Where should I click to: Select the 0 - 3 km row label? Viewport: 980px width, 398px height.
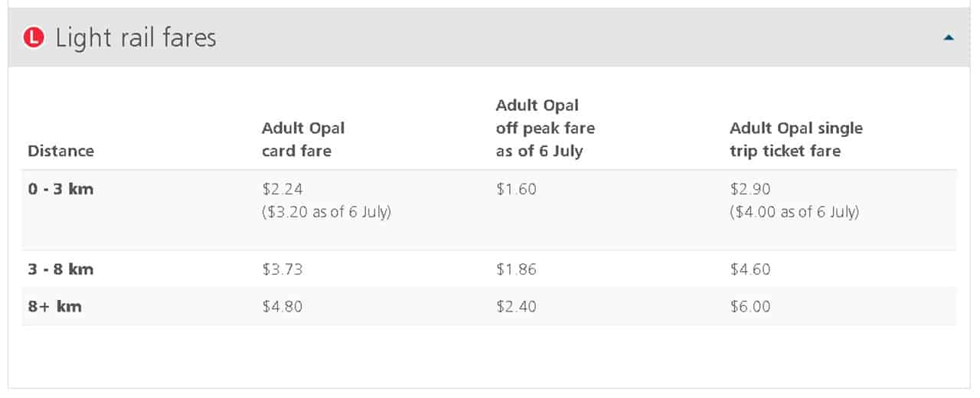click(x=60, y=188)
